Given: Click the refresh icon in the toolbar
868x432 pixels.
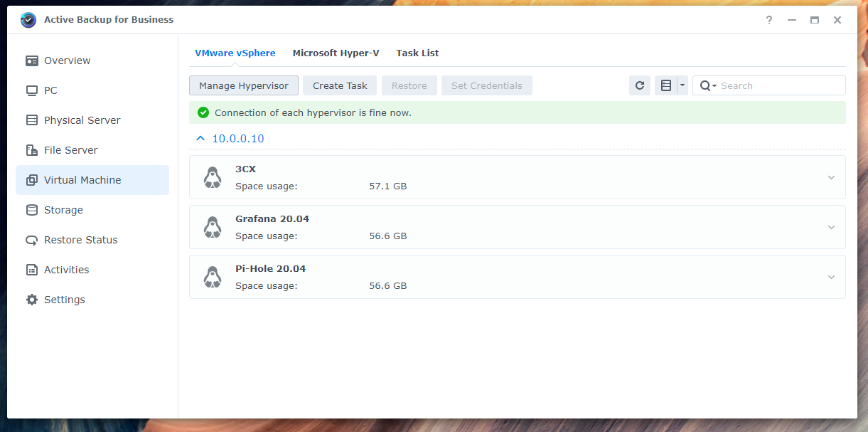Looking at the screenshot, I should (640, 85).
